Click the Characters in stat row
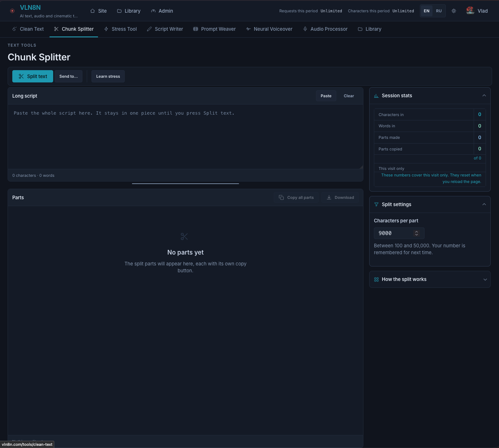499x448 pixels. [x=430, y=115]
